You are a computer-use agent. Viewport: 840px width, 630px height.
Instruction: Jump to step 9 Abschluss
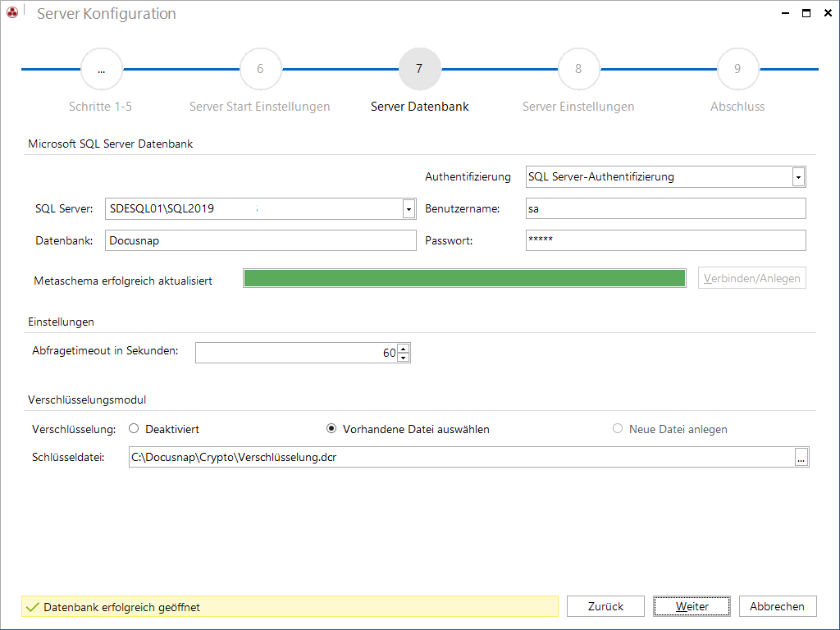[x=737, y=69]
